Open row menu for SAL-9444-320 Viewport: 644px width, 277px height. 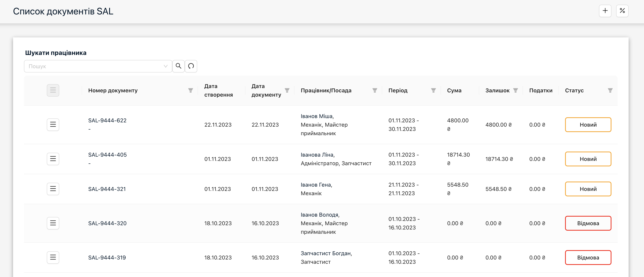(x=53, y=223)
